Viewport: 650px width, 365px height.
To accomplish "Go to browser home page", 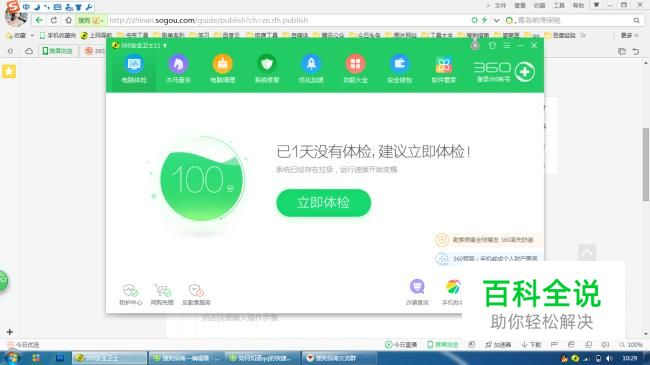I will [x=68, y=20].
